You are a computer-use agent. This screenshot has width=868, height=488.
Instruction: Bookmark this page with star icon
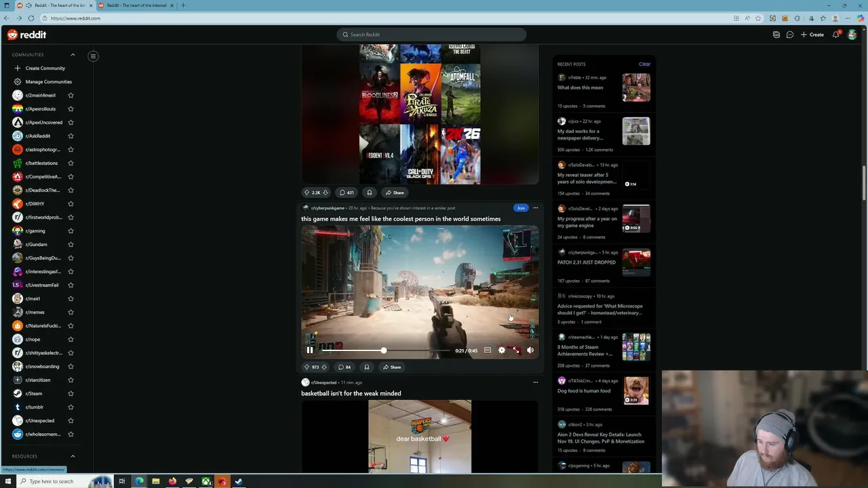coord(758,18)
